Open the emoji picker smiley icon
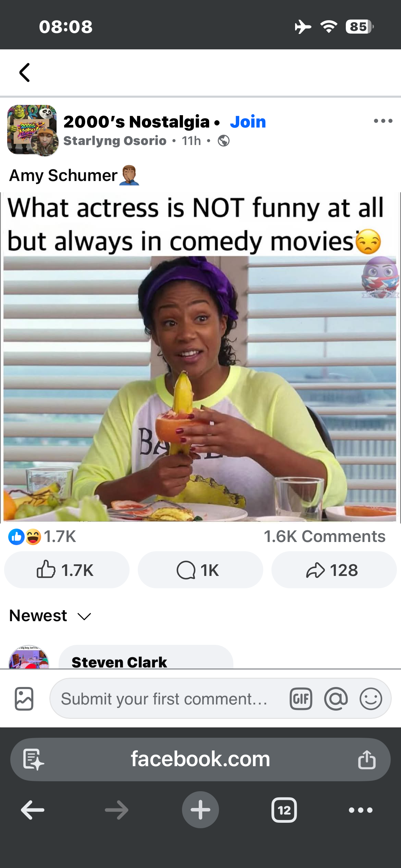Image resolution: width=401 pixels, height=868 pixels. (x=371, y=699)
